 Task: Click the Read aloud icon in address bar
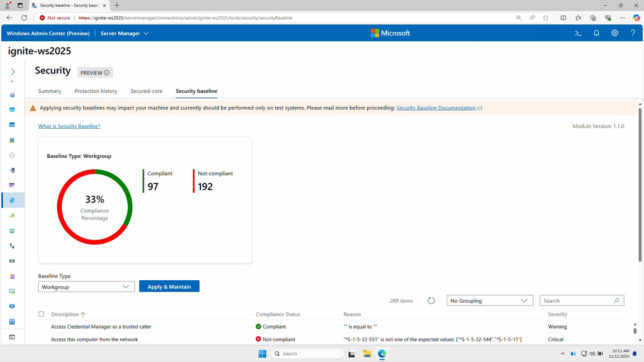[532, 17]
